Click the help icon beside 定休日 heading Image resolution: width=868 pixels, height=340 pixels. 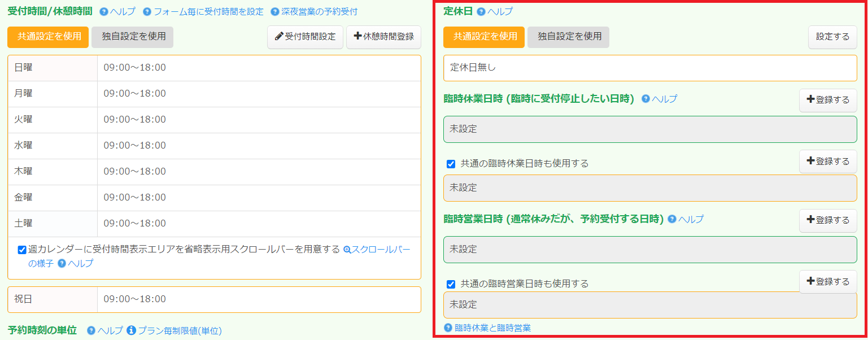[x=481, y=12]
